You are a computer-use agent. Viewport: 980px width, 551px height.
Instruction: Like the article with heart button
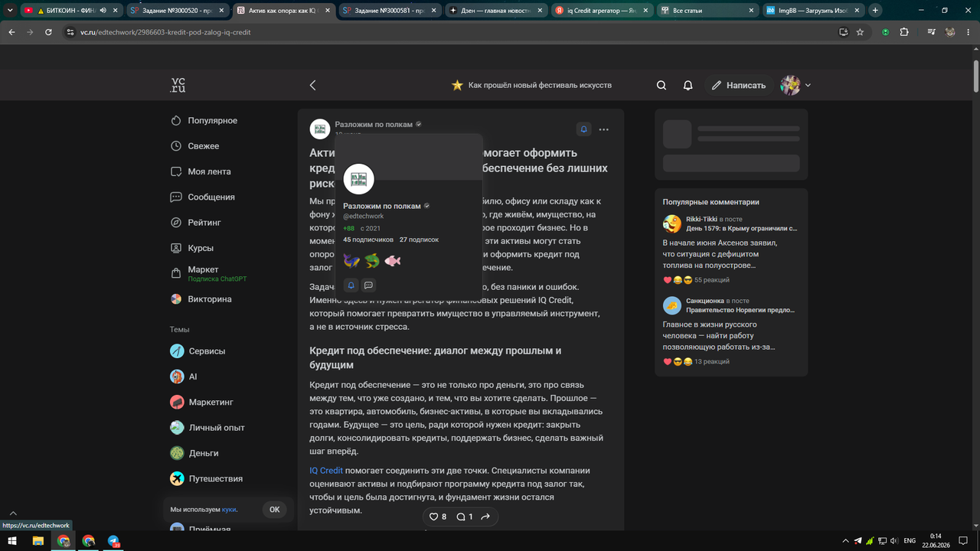[x=437, y=517]
